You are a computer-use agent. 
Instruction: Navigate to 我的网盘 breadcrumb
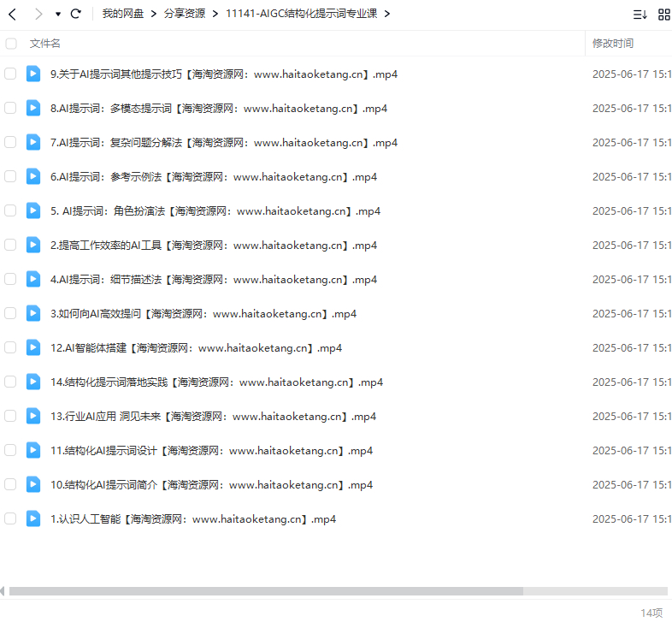[122, 14]
